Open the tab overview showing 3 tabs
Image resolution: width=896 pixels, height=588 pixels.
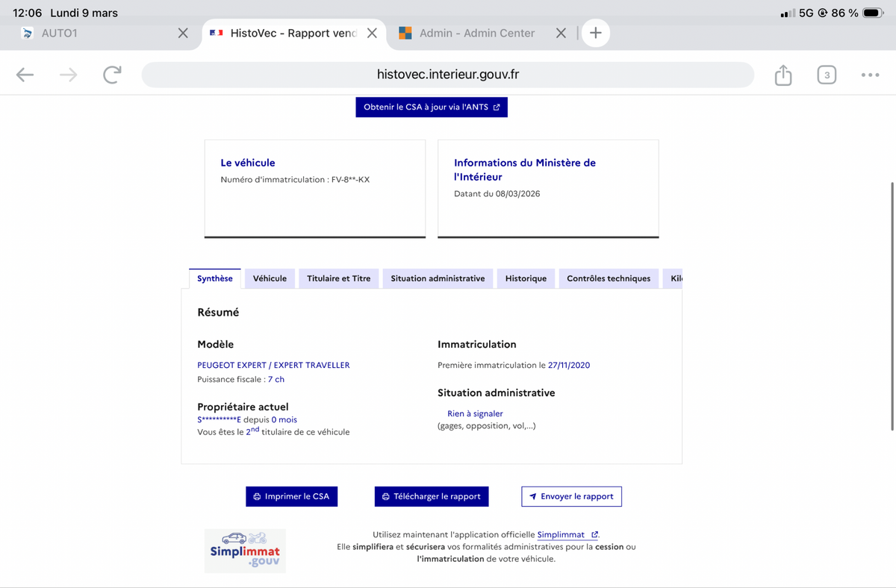(827, 75)
